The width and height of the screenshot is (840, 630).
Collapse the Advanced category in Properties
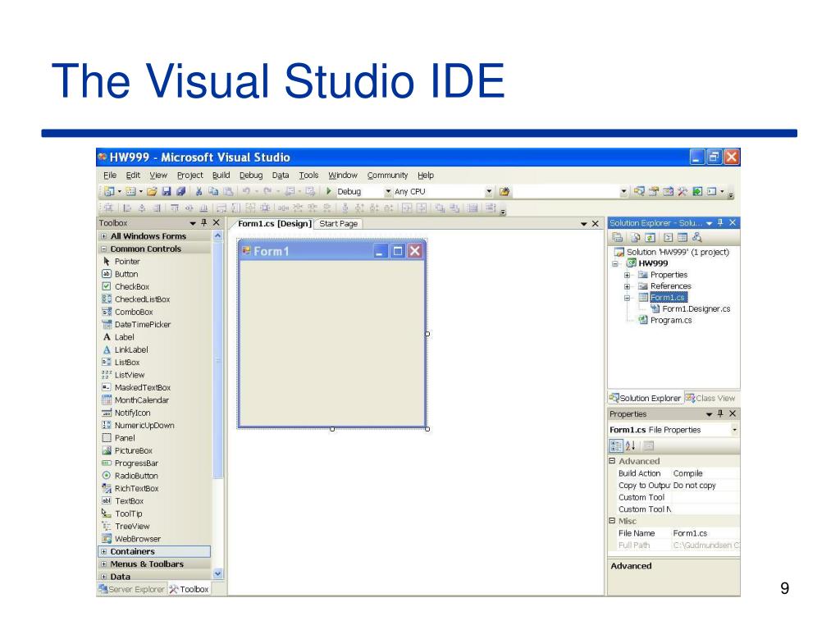612,461
